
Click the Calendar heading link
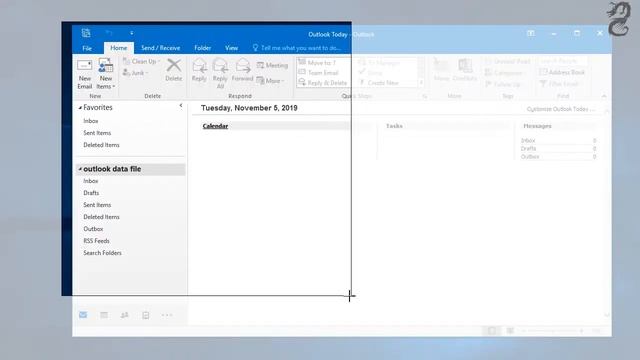(215, 126)
